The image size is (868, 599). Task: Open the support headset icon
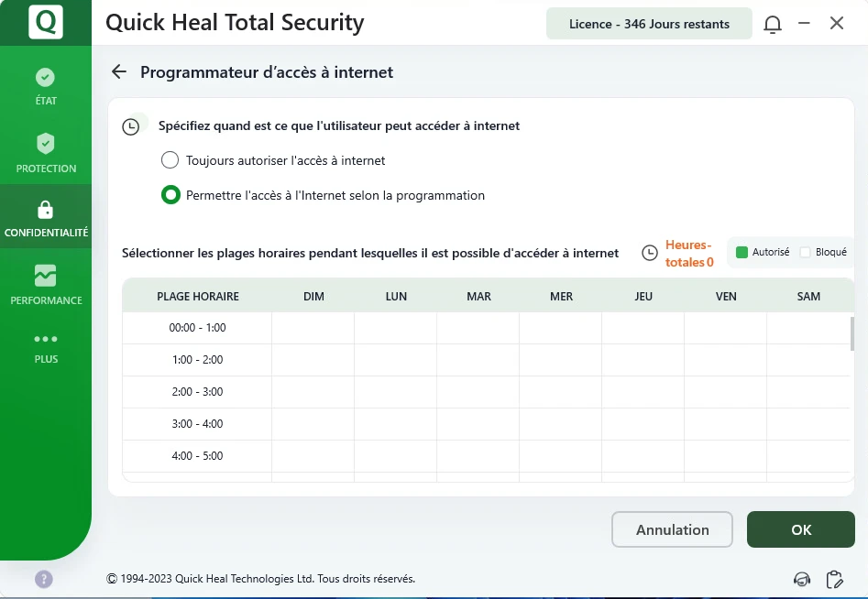click(x=802, y=579)
